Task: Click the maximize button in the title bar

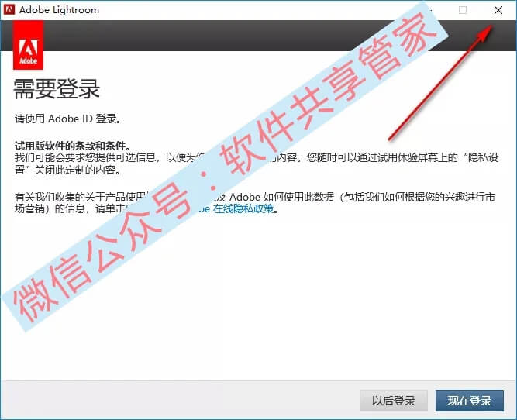Action: pyautogui.click(x=463, y=10)
